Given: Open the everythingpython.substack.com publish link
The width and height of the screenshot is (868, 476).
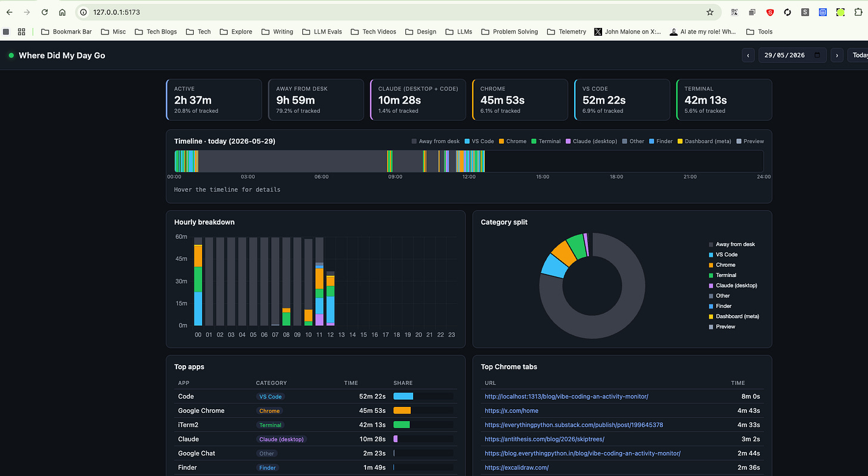Looking at the screenshot, I should point(573,425).
